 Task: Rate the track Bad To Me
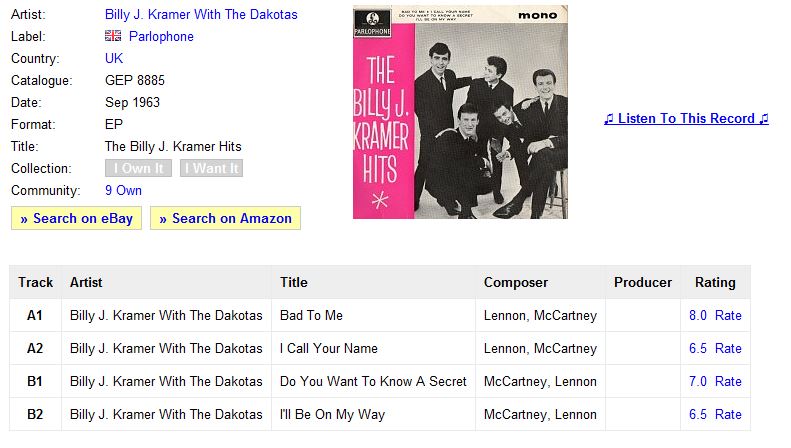coord(728,315)
